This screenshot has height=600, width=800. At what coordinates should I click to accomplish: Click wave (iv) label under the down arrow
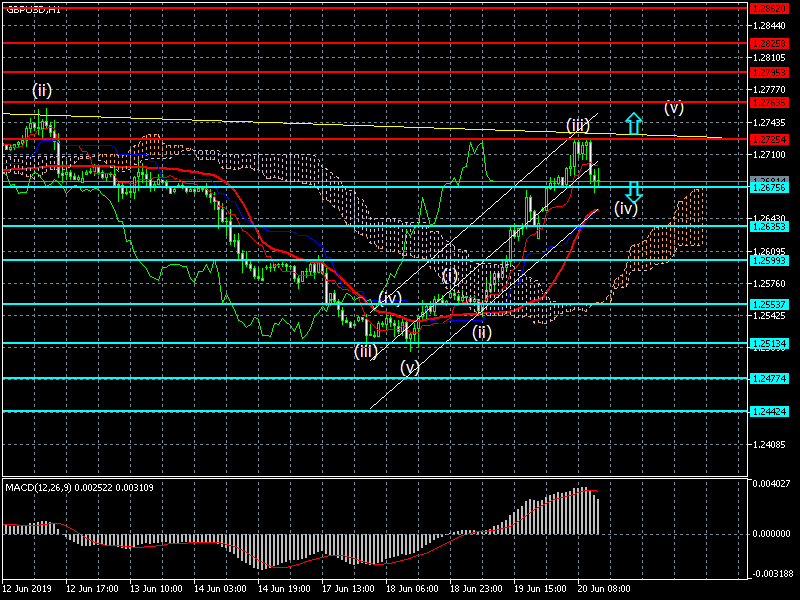tap(626, 208)
